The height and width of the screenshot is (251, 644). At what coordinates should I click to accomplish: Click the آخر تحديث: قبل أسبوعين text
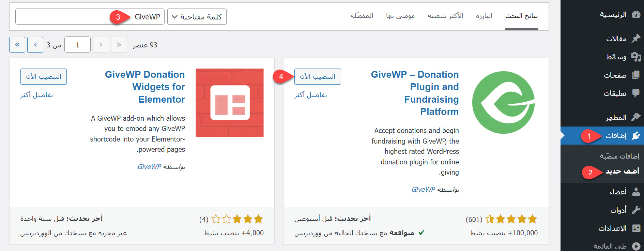(x=333, y=219)
